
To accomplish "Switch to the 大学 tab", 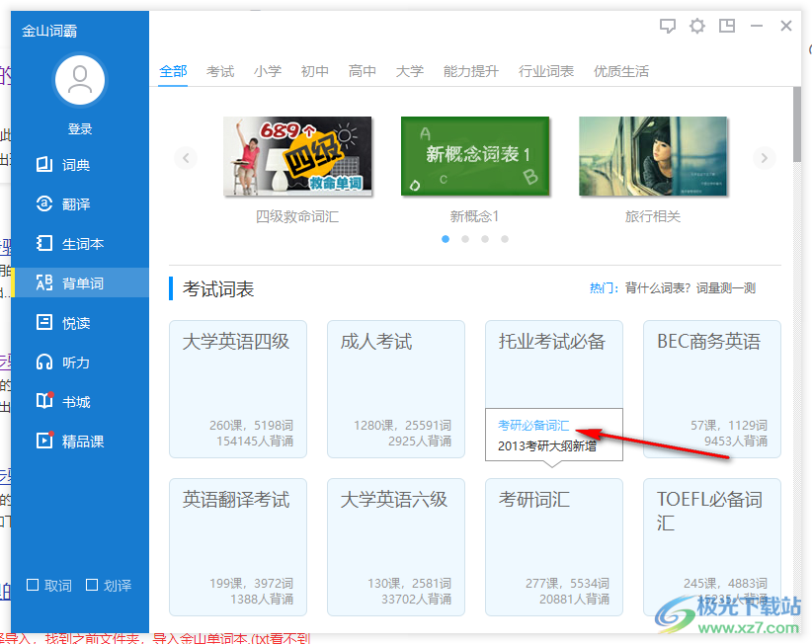I will (x=410, y=71).
